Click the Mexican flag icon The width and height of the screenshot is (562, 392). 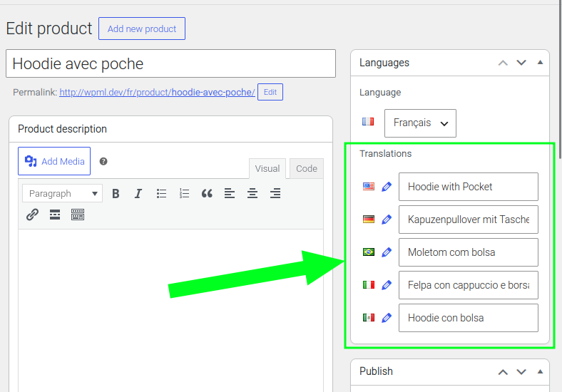(369, 317)
